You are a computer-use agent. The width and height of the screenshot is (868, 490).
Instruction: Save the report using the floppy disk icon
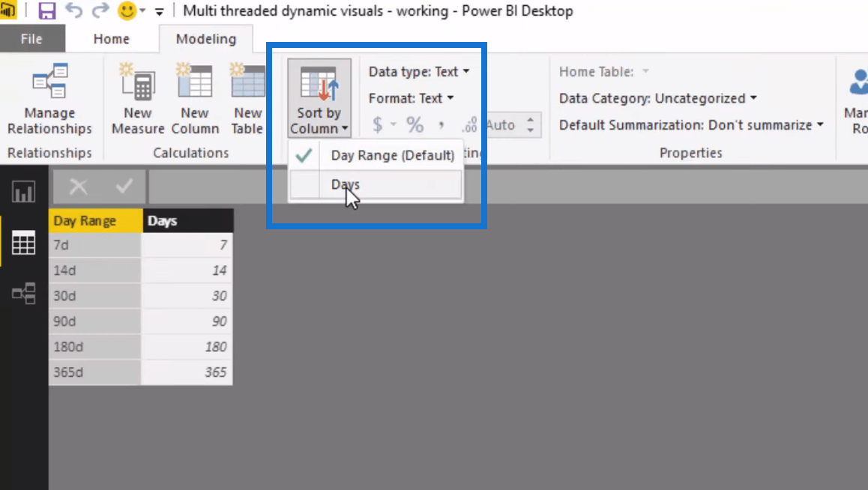[x=46, y=10]
